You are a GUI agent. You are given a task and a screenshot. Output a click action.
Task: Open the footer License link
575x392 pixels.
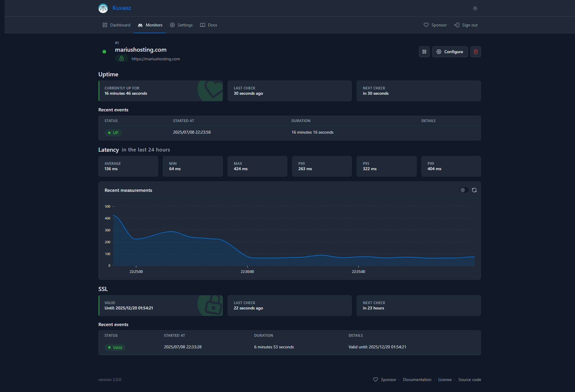coord(445,380)
